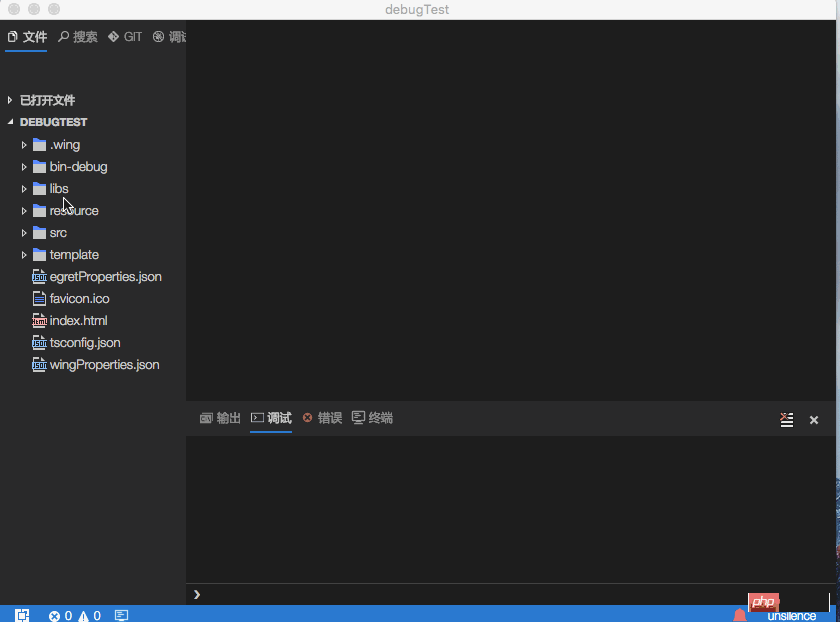Select the bin-debug folder name

point(78,167)
